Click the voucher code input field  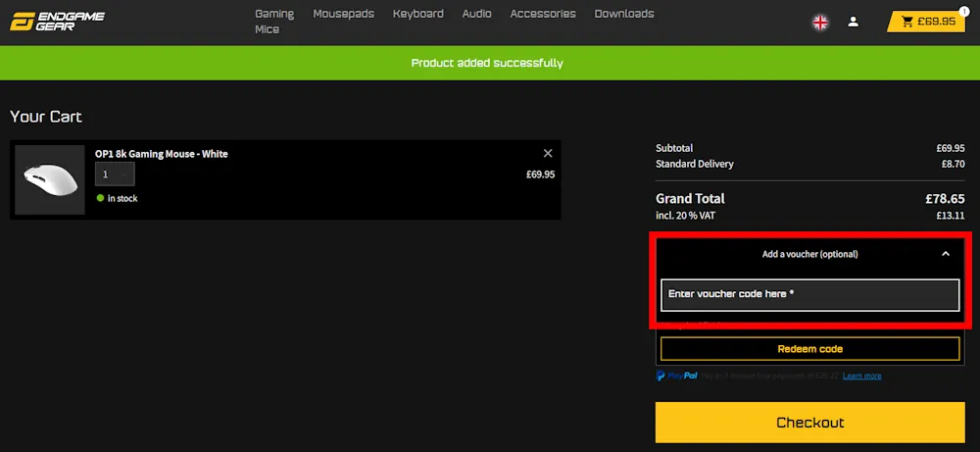click(x=810, y=294)
